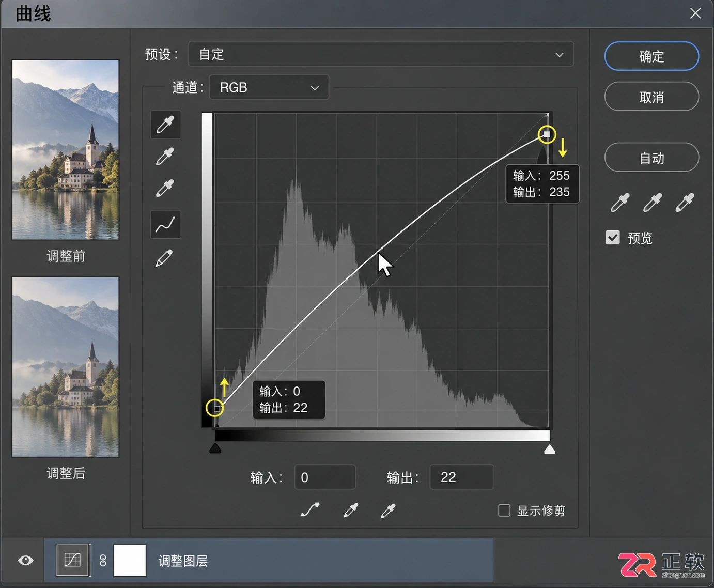This screenshot has width=714, height=588.
Task: Click the white point slider triangle
Action: [550, 450]
